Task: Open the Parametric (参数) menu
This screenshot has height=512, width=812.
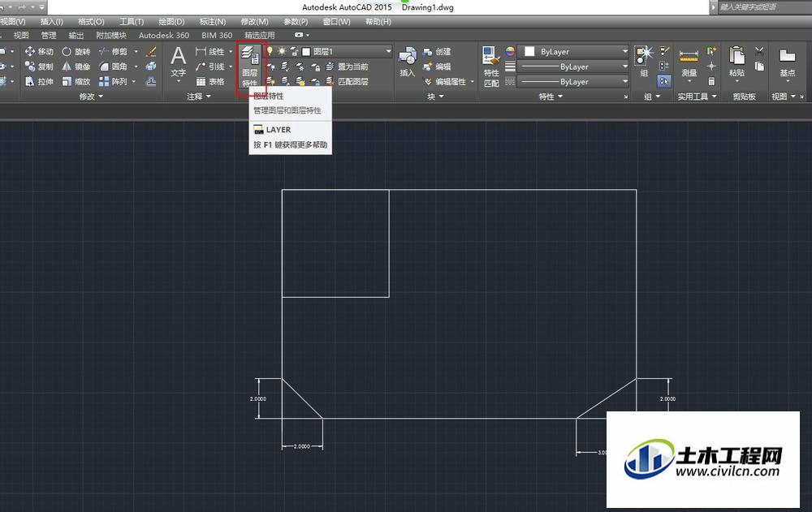Action: [296, 21]
